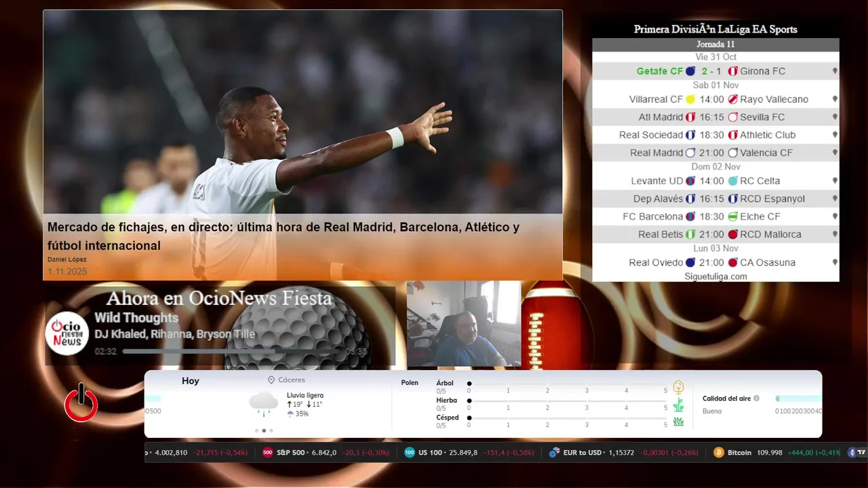868x488 pixels.
Task: Click the stadium pin on Getafe–Girona row
Action: pos(835,71)
